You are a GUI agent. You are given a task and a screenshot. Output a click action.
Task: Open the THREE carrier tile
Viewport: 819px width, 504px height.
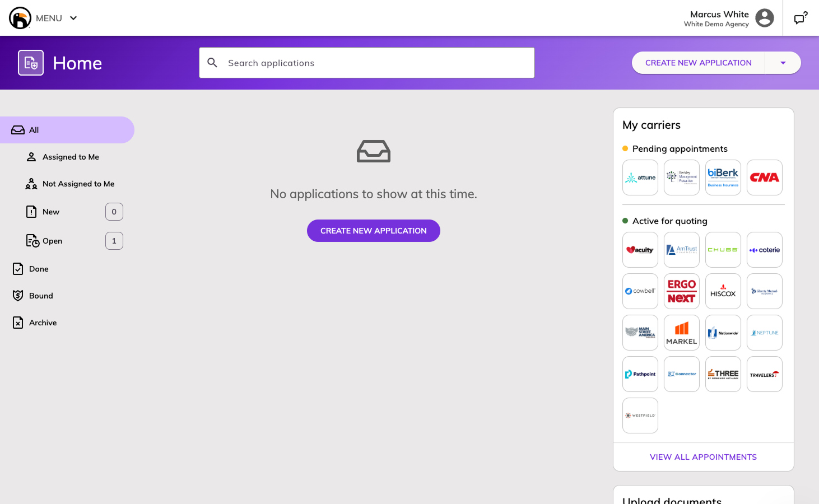click(x=723, y=374)
